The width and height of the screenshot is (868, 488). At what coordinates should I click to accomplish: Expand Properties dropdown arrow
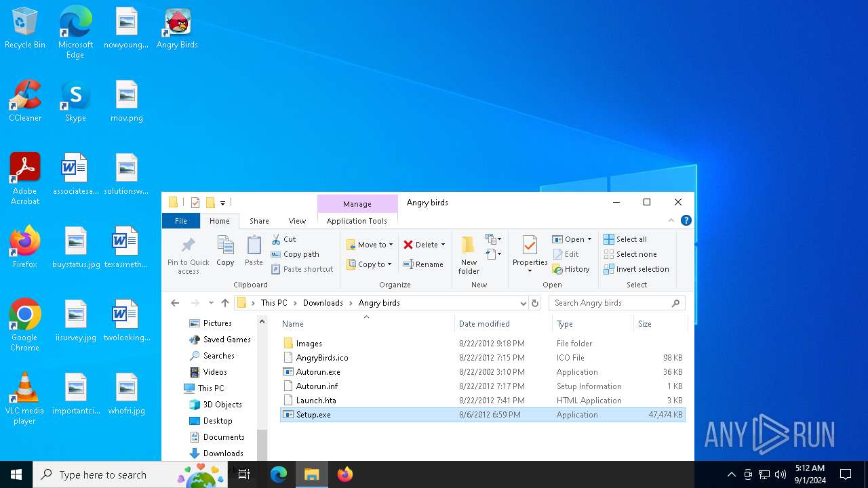[x=530, y=271]
